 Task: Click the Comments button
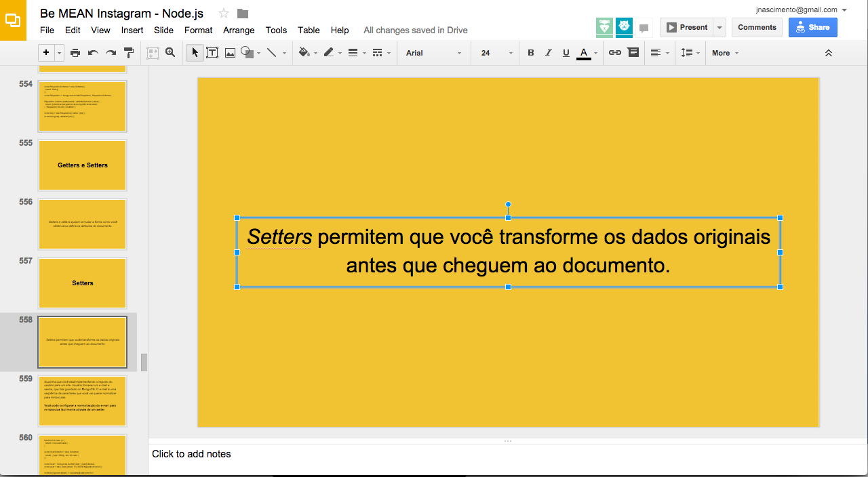click(757, 27)
